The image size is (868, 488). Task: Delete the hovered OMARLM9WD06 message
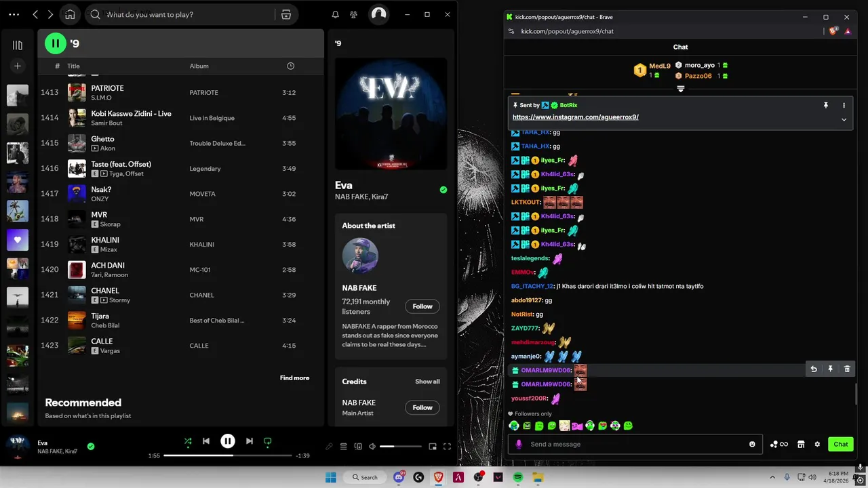[x=847, y=369]
